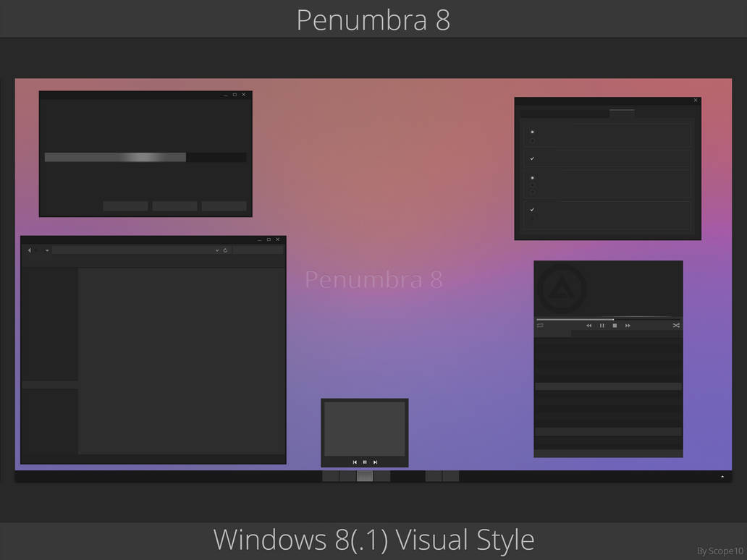Choose the middle radio in three-option group
Screen dimensions: 747x560
pos(532,184)
